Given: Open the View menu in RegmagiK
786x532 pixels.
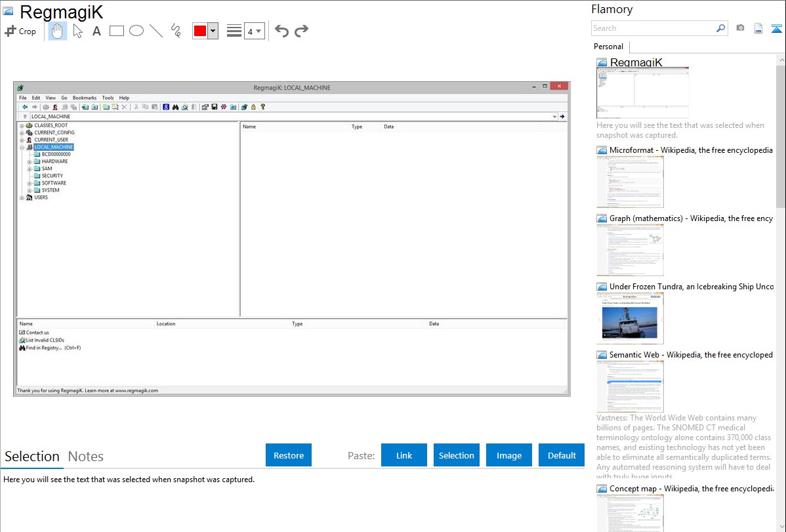Looking at the screenshot, I should click(51, 98).
